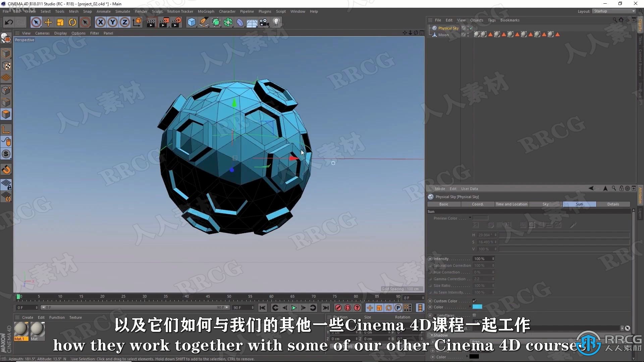The width and height of the screenshot is (644, 362).
Task: Select Physical Sky in Object Manager
Action: 448,28
